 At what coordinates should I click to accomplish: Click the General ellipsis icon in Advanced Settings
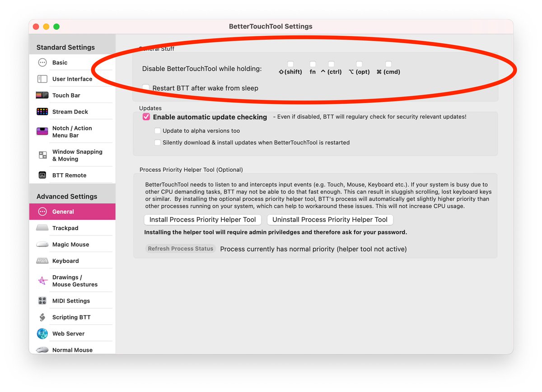pos(42,212)
